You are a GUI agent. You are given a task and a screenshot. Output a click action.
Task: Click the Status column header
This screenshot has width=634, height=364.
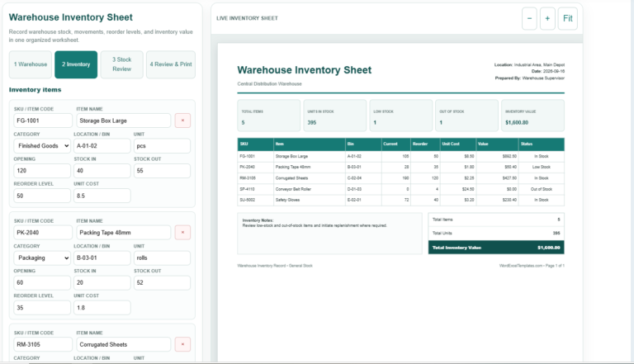click(x=542, y=144)
